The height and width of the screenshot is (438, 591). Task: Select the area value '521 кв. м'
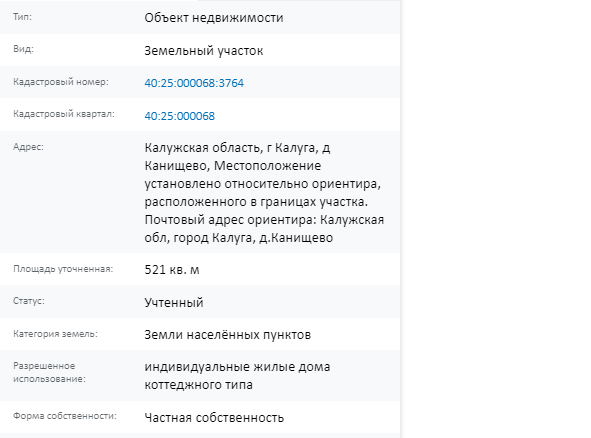click(x=172, y=270)
